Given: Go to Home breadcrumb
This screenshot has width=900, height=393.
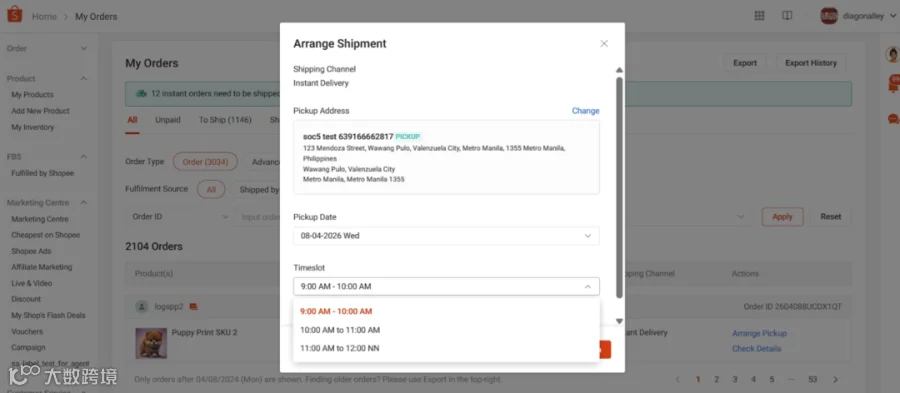Looking at the screenshot, I should click(44, 17).
